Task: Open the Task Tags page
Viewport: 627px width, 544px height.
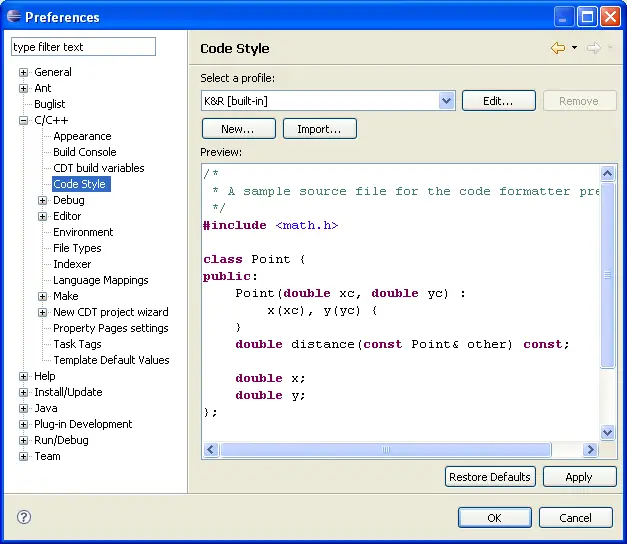Action: click(x=77, y=344)
